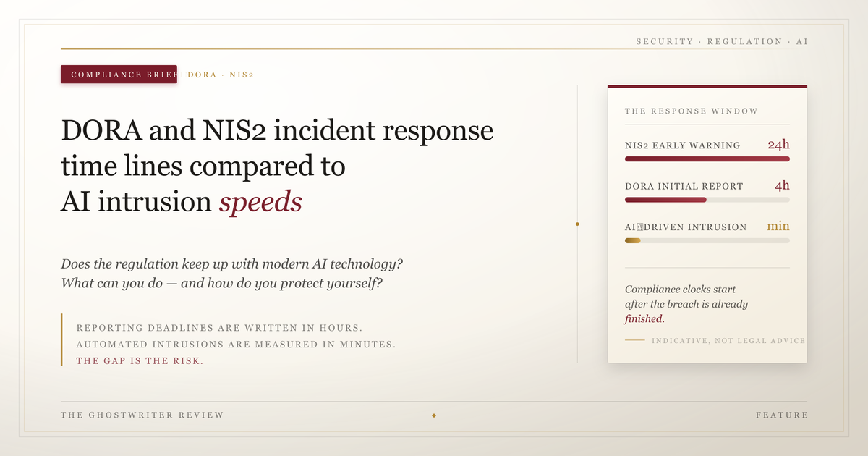
Task: Click 'What can you do' subtitle line
Action: pyautogui.click(x=222, y=283)
